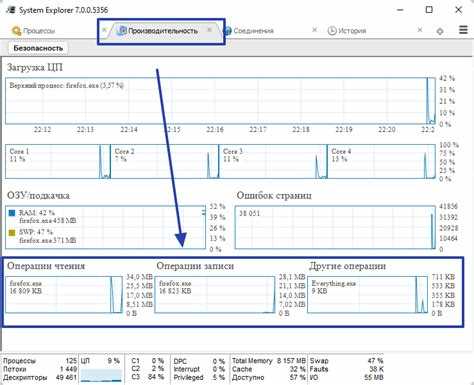
Task: Click the Другие операции heading
Action: [347, 266]
